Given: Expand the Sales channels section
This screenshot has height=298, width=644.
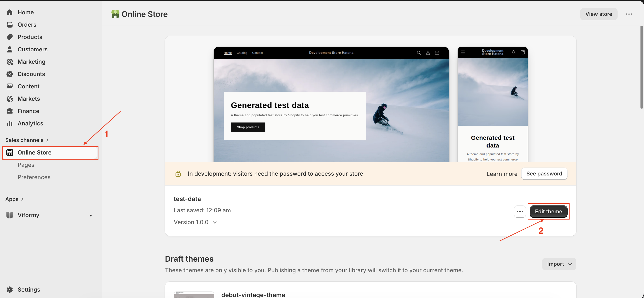Looking at the screenshot, I should tap(27, 140).
